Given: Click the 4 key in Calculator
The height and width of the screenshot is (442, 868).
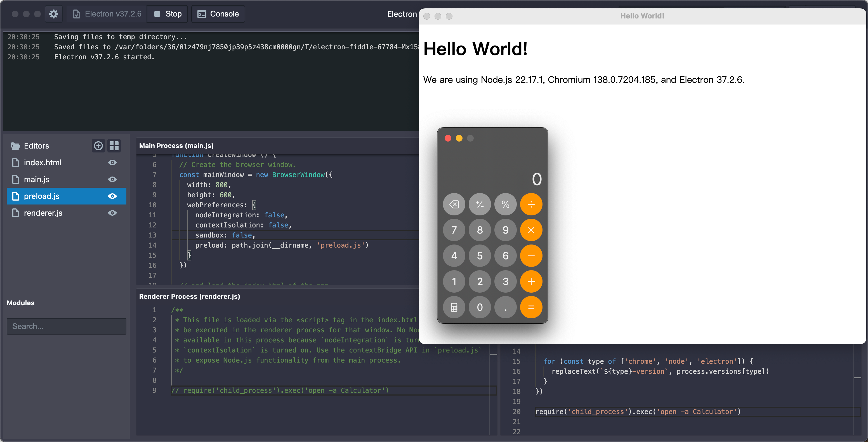Looking at the screenshot, I should tap(454, 256).
